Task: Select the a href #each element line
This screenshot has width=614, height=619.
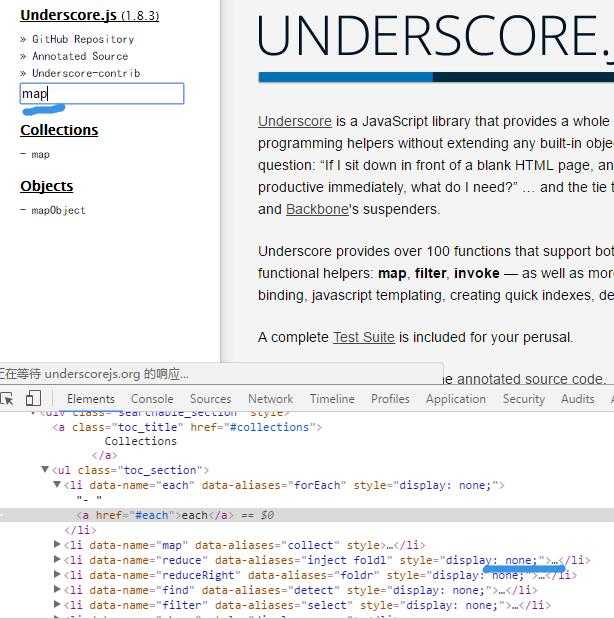Action: click(307, 515)
